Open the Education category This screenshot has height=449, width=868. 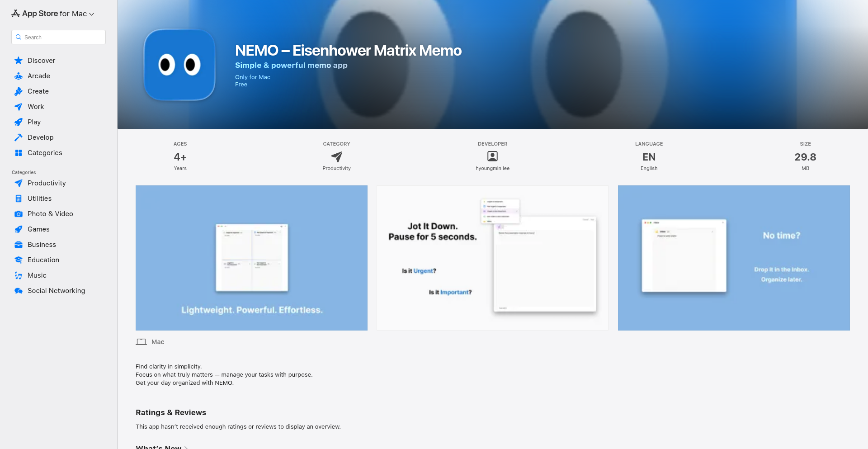(43, 260)
